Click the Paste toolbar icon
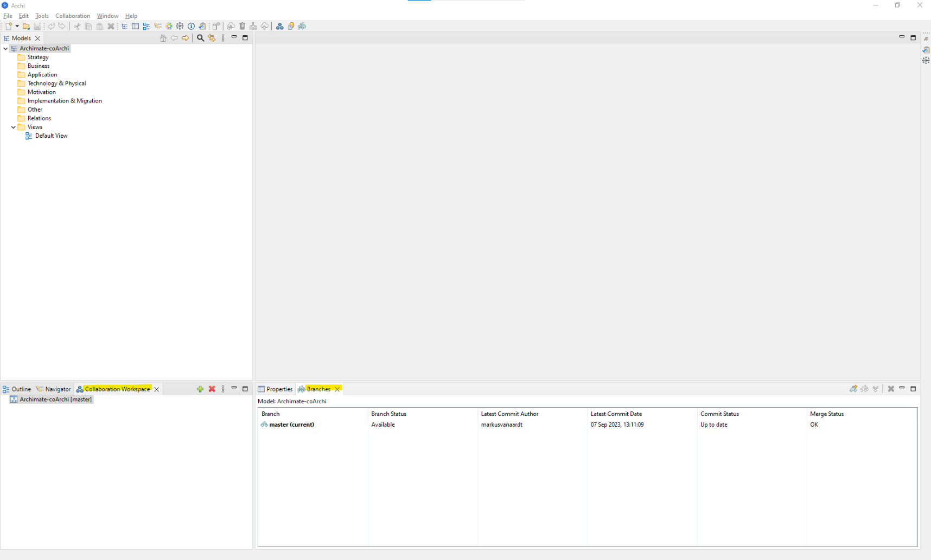This screenshot has height=560, width=931. [x=99, y=26]
